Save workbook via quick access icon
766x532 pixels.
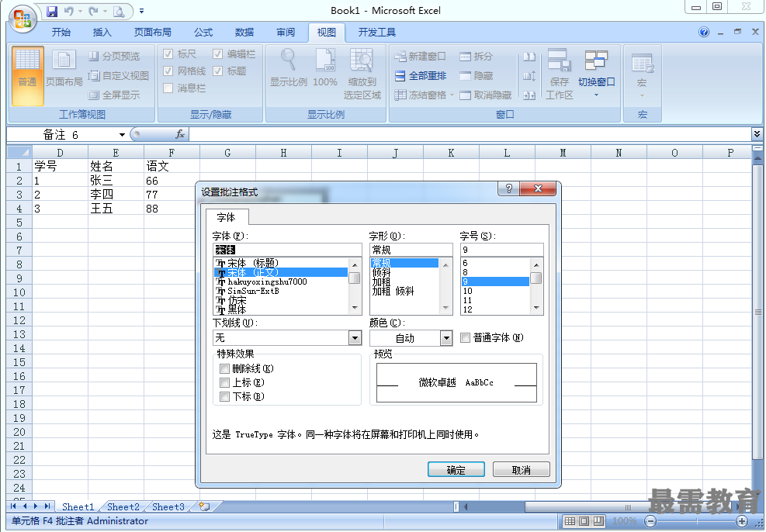click(52, 11)
